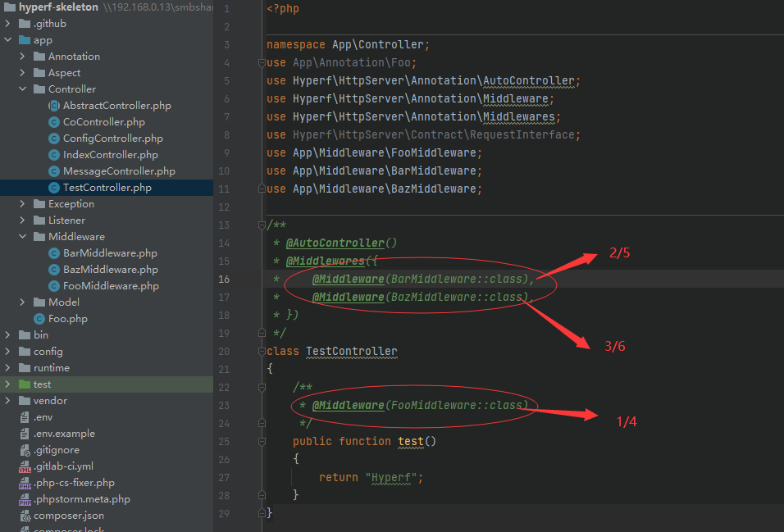
Task: Click the .phpstorm.meta.php file icon
Action: pyautogui.click(x=25, y=499)
